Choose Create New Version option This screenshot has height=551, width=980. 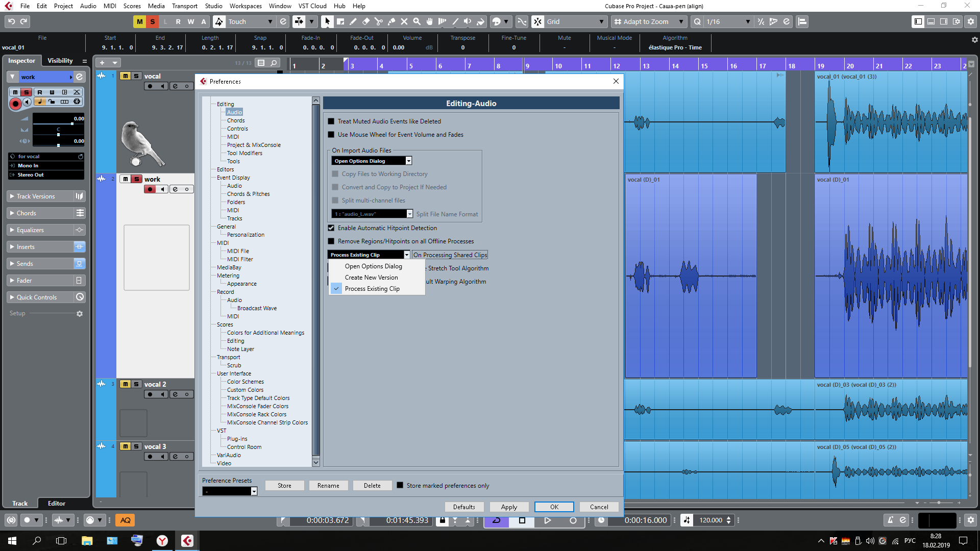click(371, 278)
